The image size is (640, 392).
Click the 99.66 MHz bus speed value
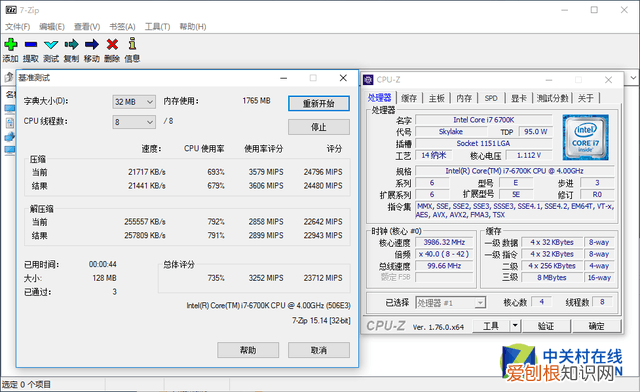(x=444, y=266)
